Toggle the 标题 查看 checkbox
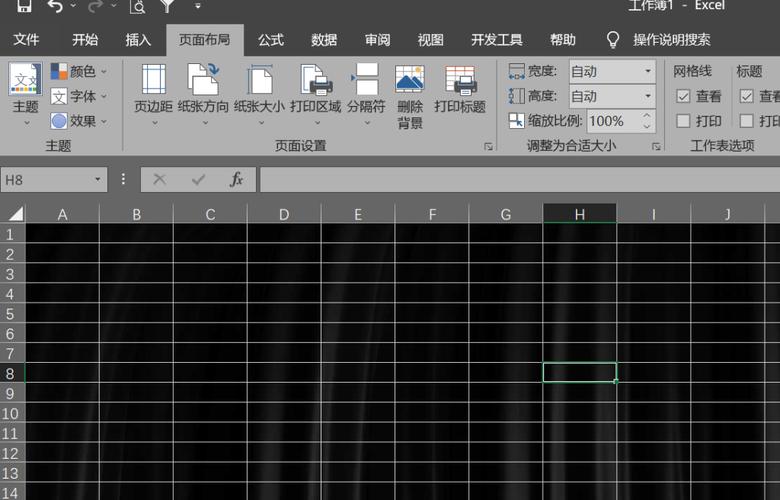Screen dimensions: 780x500 (747, 96)
